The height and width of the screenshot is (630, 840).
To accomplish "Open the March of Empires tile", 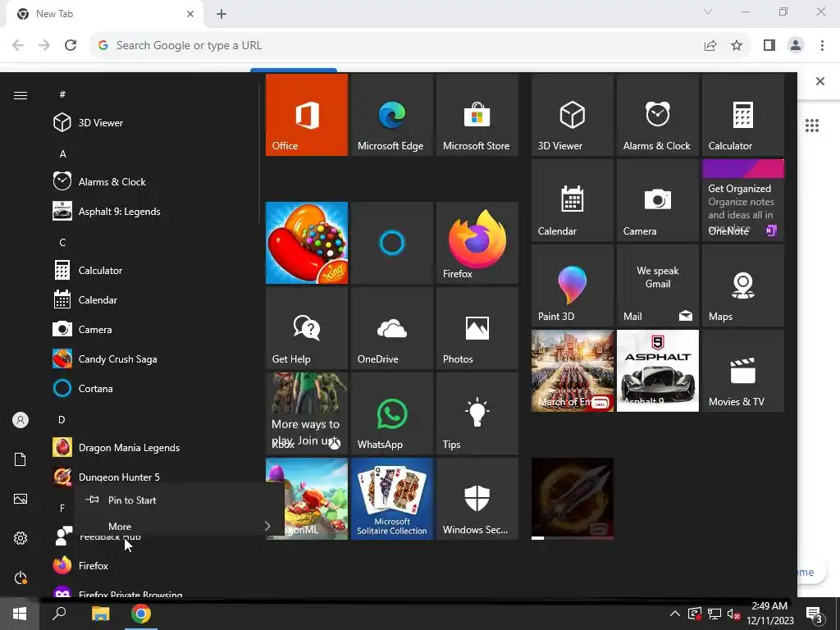I will click(x=572, y=371).
